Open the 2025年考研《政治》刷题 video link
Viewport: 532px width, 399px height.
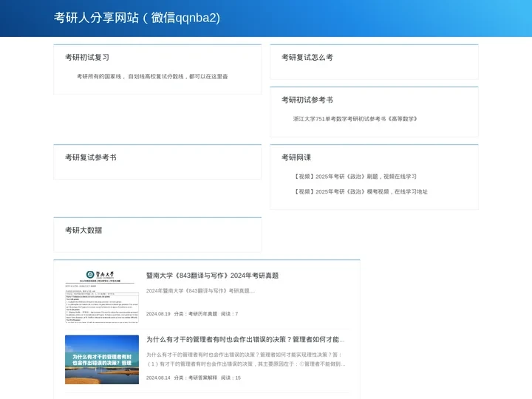click(x=355, y=177)
